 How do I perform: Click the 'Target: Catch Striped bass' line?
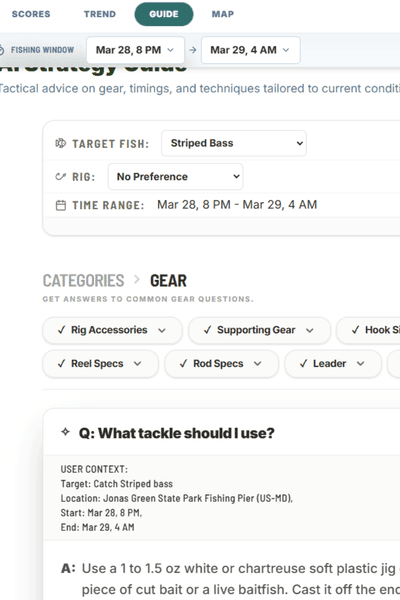(x=116, y=484)
